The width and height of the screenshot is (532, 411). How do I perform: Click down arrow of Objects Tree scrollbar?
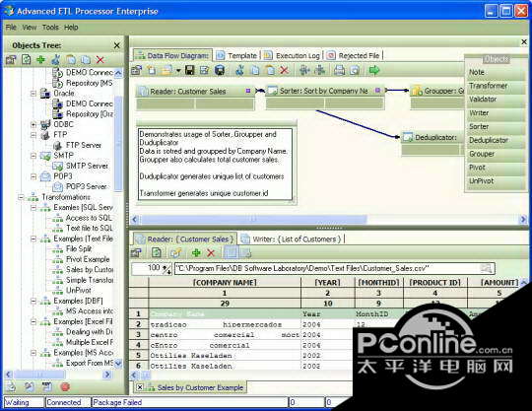point(118,364)
